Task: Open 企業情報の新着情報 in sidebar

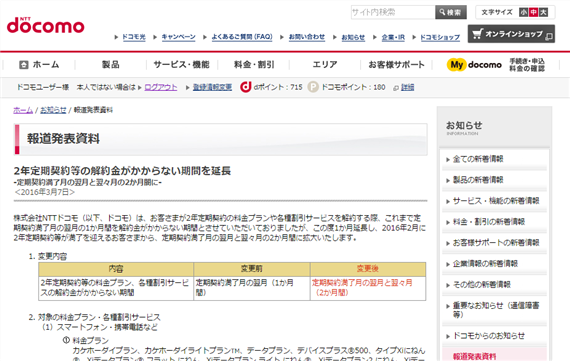Action: pyautogui.click(x=485, y=264)
